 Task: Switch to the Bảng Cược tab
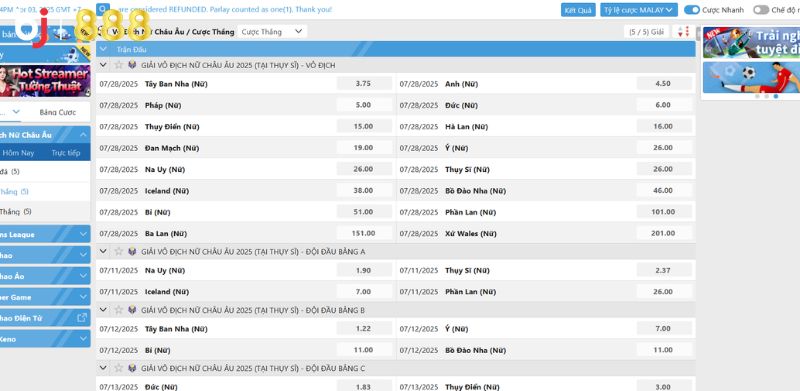click(58, 112)
